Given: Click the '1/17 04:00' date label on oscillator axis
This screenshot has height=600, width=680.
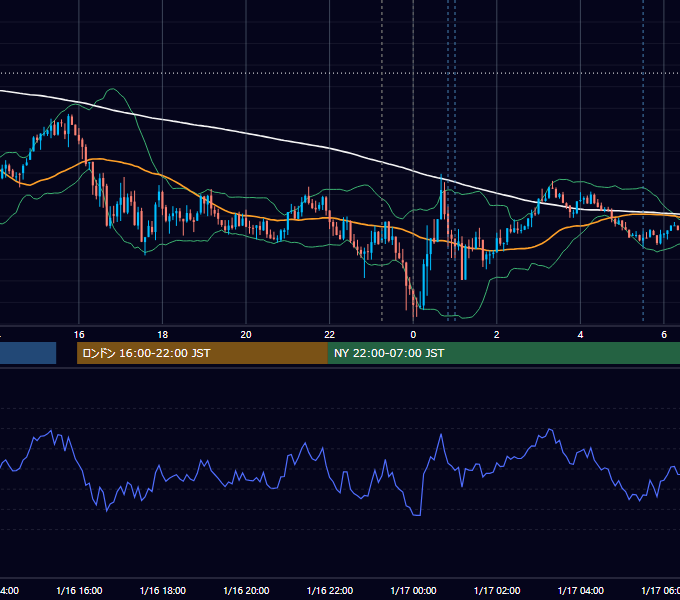Looking at the screenshot, I should point(581,591).
